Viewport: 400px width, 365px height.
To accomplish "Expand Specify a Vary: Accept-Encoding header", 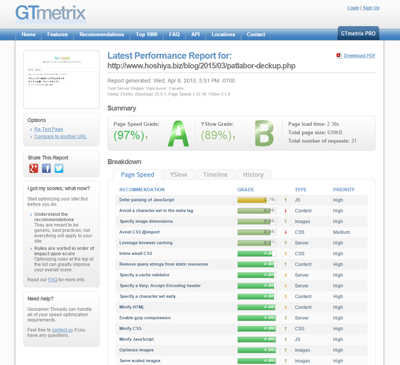I will point(160,286).
